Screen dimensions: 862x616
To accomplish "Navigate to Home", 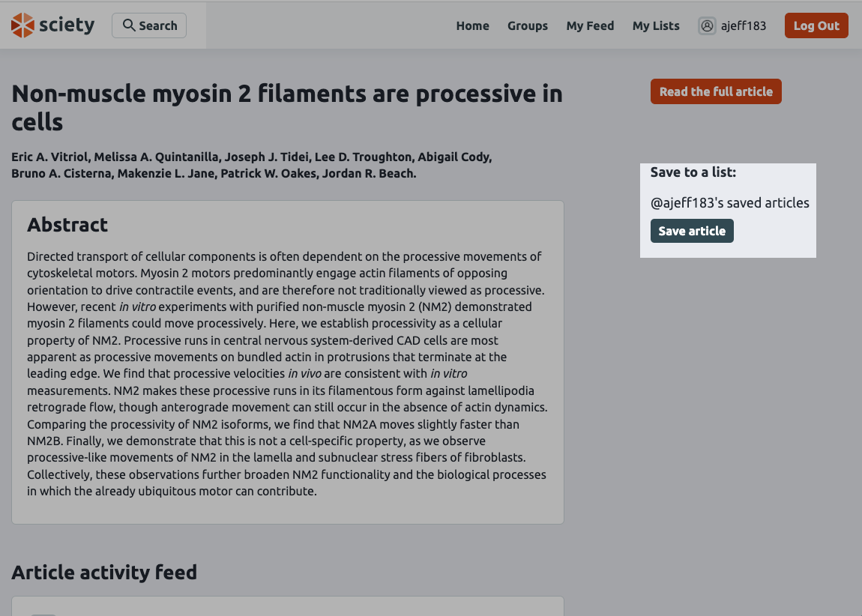I will [x=472, y=25].
